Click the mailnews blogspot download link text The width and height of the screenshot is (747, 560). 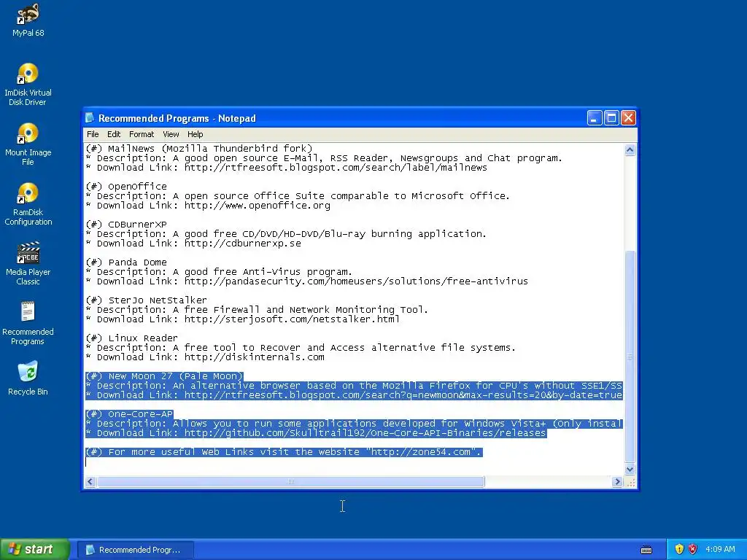coord(336,168)
